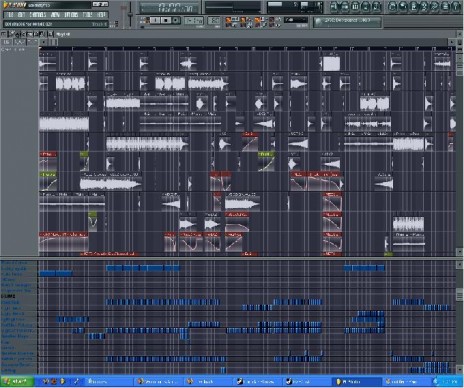Show the step sequencer via second shortcut icon
The image size is (464, 388).
pos(345,6)
